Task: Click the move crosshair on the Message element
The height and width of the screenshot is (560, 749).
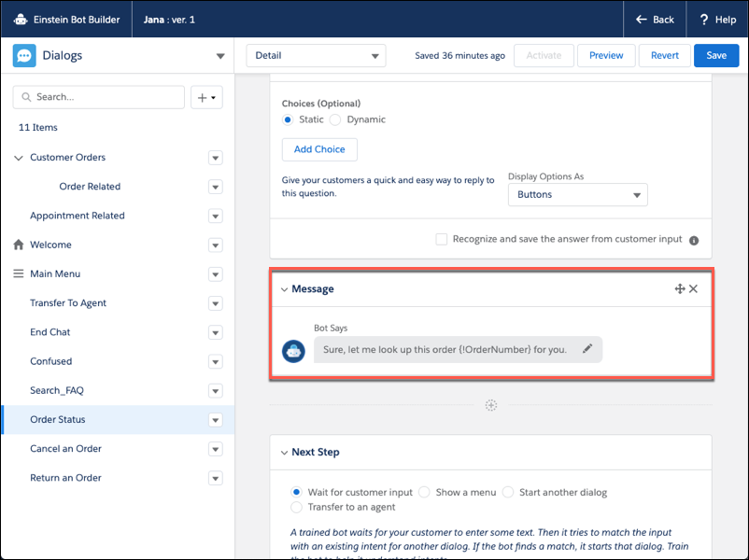Action: coord(680,288)
